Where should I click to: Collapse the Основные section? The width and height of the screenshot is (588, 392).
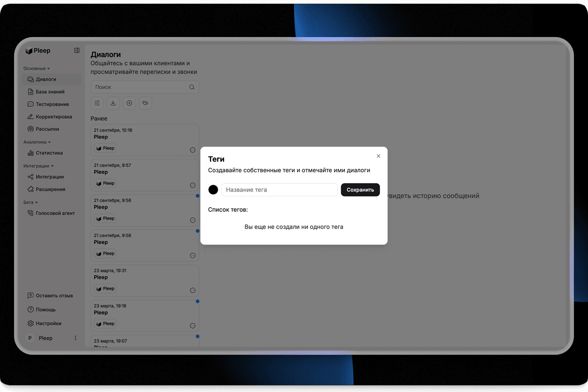click(x=37, y=69)
